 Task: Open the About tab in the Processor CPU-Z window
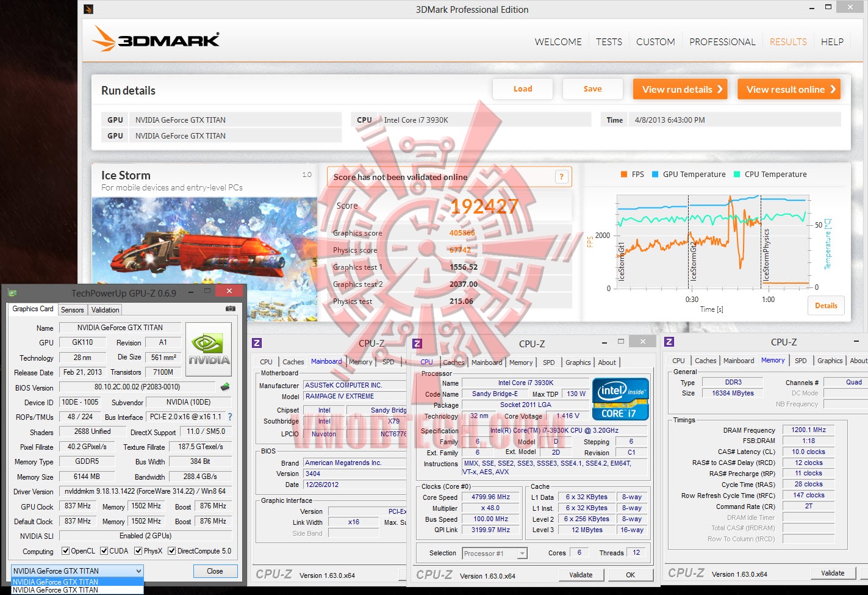[x=607, y=362]
